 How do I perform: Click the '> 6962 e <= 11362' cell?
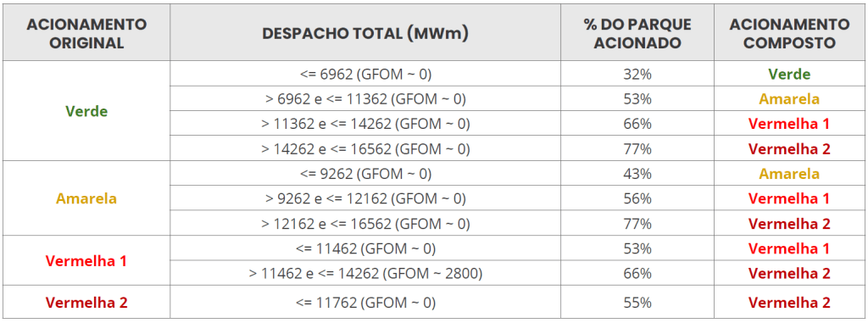(x=365, y=98)
